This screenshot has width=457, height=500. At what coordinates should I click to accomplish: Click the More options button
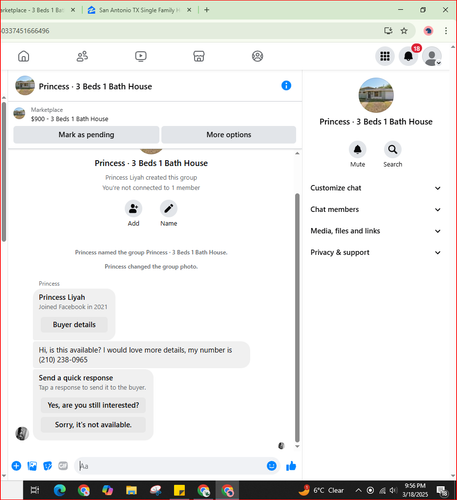pos(229,135)
